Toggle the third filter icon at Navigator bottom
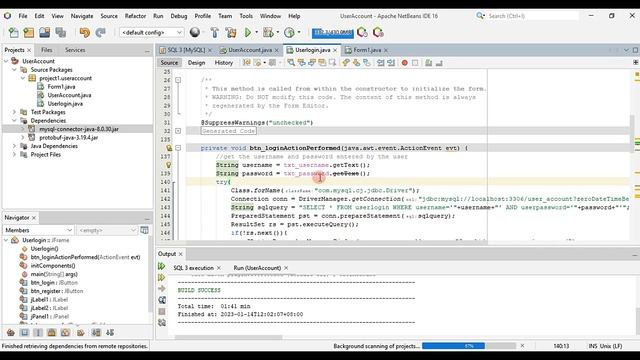Screen dimensions: 640x360 pos(38,333)
